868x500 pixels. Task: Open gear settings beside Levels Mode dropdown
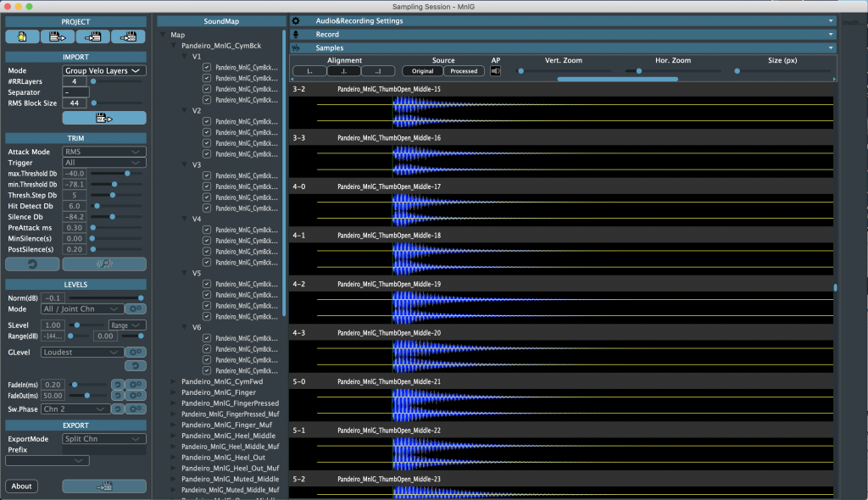(135, 309)
